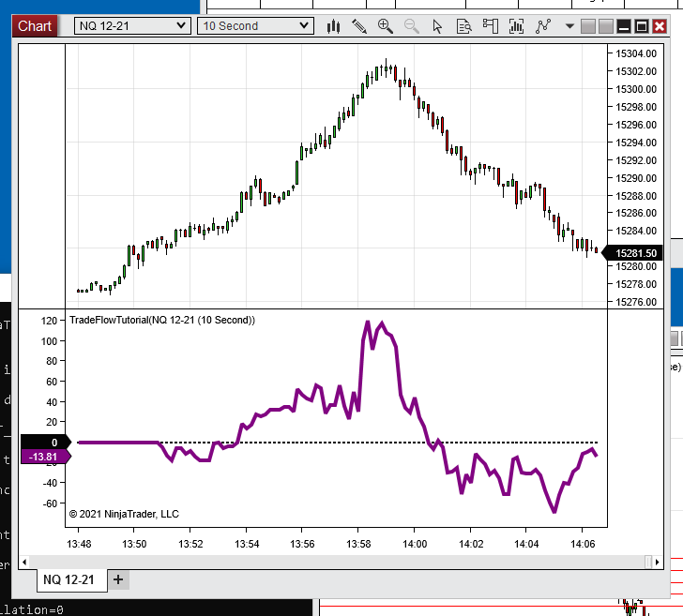
Task: Click the 14:06 time axis label
Action: tap(583, 544)
